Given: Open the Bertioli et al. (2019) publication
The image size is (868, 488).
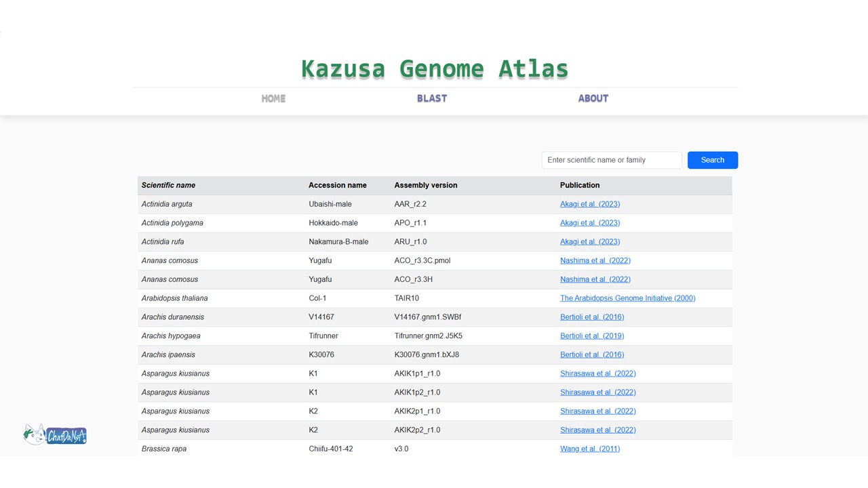Looking at the screenshot, I should tap(591, 336).
